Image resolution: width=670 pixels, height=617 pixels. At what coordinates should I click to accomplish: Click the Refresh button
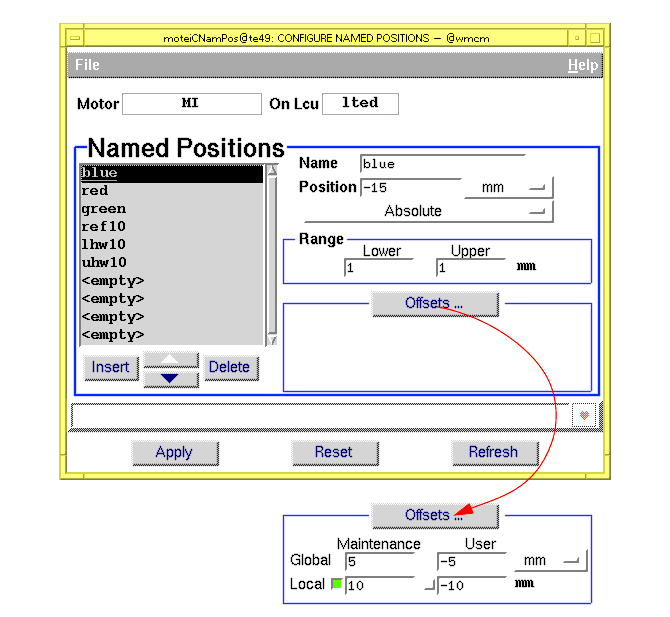494,452
